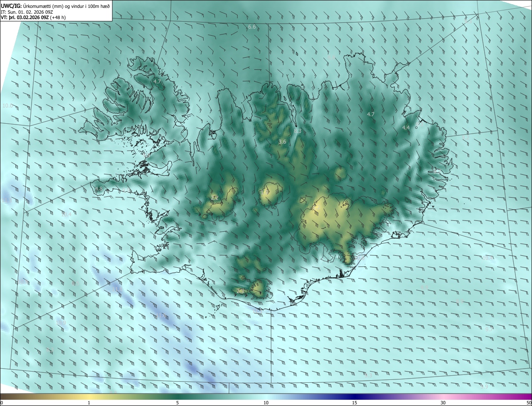Click the dark green color bar segment near 5
The height and width of the screenshot is (406, 532).
tap(177, 397)
